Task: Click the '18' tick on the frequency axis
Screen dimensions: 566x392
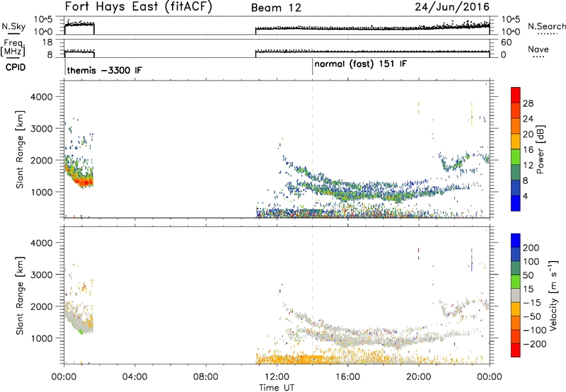Action: click(47, 42)
